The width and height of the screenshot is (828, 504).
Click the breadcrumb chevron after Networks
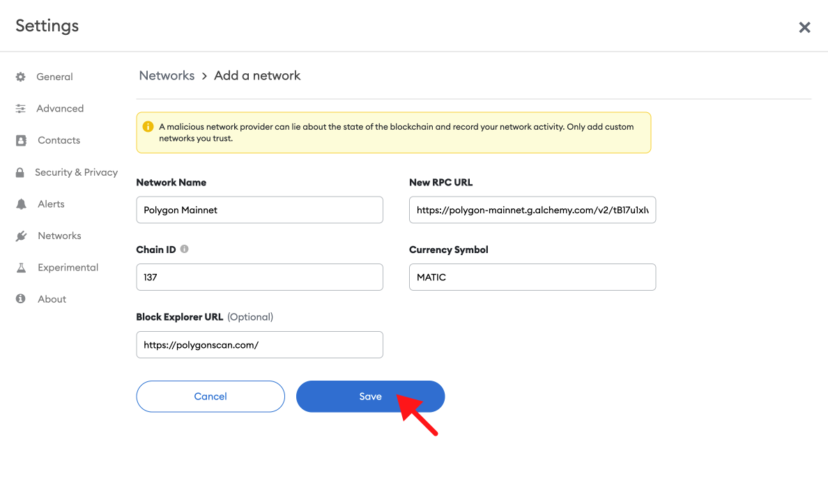click(204, 76)
